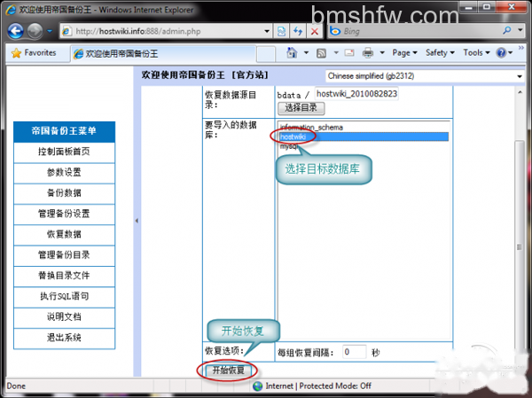Open 管理备份目录 in sidebar menu
532x398 pixels.
[x=64, y=254]
